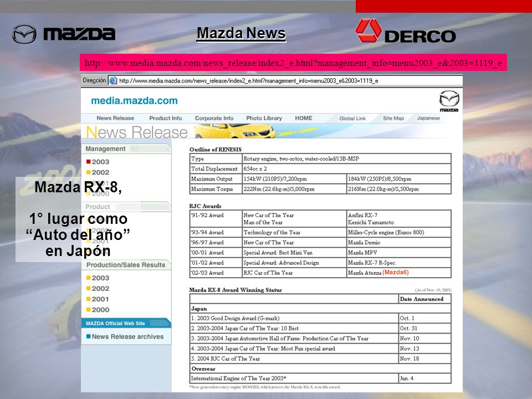Click the Mazda logo on the slide header
This screenshot has width=532, height=399.
pos(64,34)
